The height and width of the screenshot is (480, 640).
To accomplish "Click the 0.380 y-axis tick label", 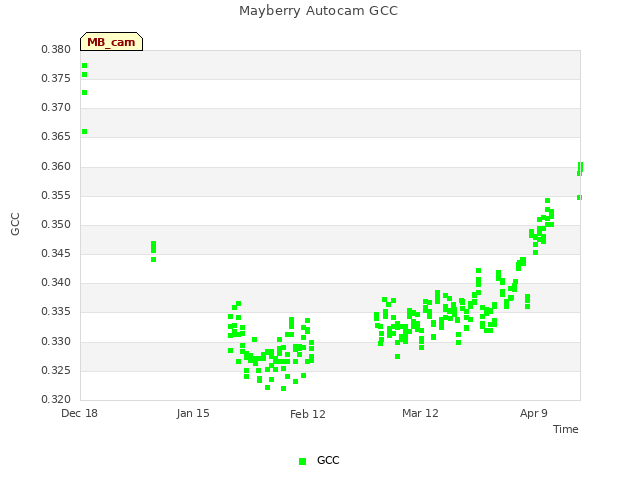I will click(x=56, y=49).
